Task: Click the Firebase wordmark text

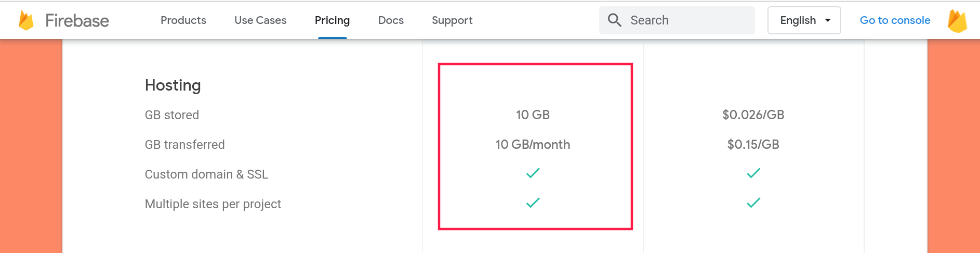Action: pos(77,21)
